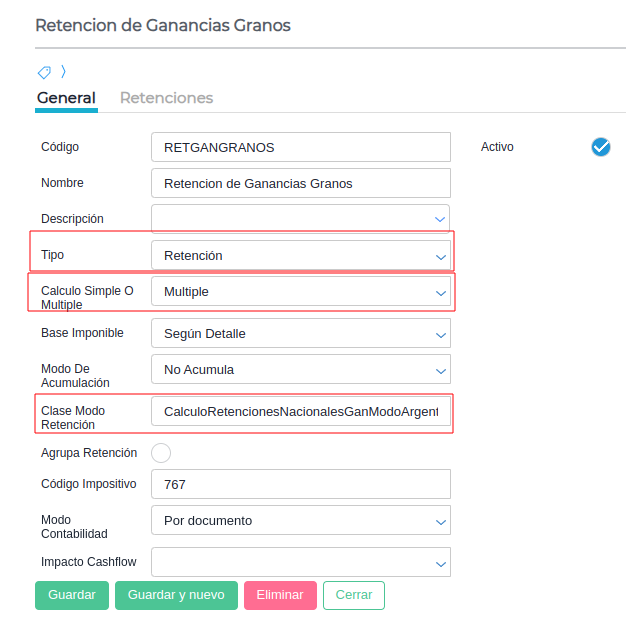The image size is (626, 639).
Task: Open the Impacto Cashflow dropdown
Action: click(300, 563)
